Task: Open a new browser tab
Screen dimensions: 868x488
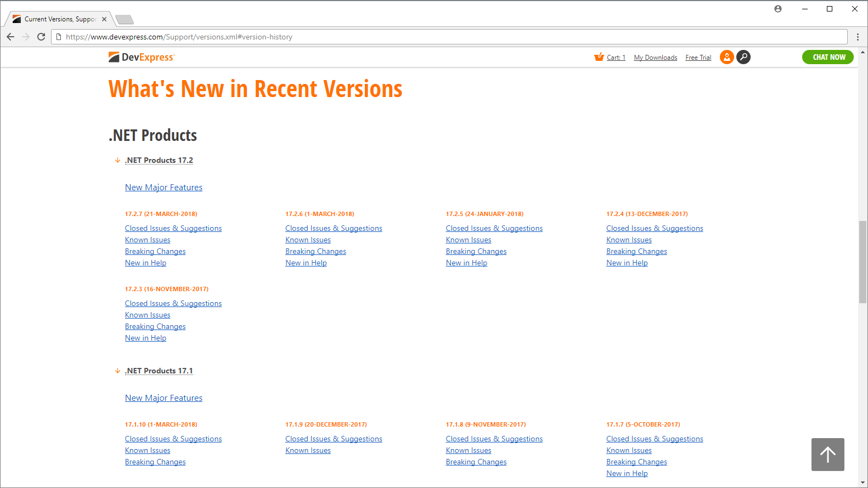Action: coord(125,20)
